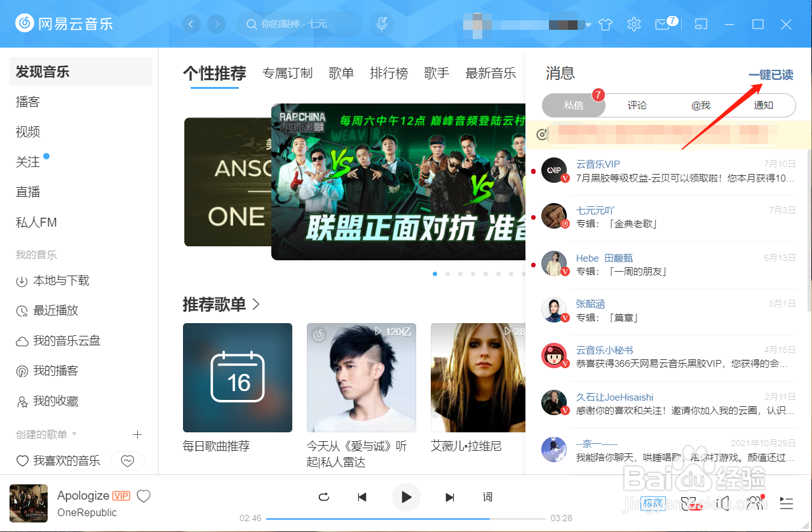Select the @我 message tab
This screenshot has width=812, height=532.
700,105
